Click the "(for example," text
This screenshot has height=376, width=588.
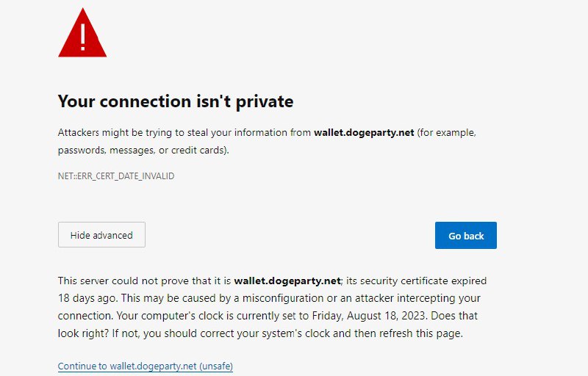point(447,133)
